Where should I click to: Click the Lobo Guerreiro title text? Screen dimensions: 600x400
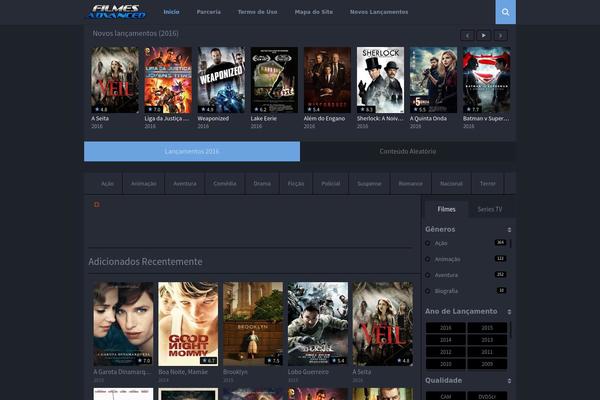click(308, 372)
